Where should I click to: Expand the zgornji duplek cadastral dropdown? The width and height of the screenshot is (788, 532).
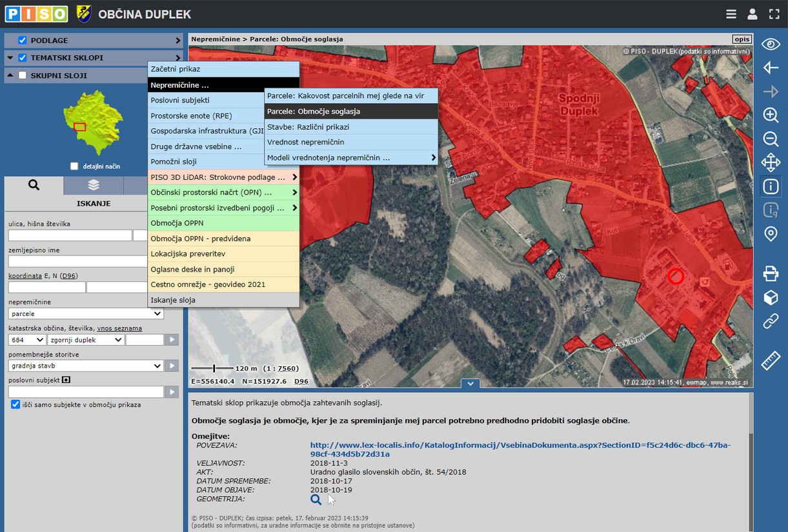point(86,340)
